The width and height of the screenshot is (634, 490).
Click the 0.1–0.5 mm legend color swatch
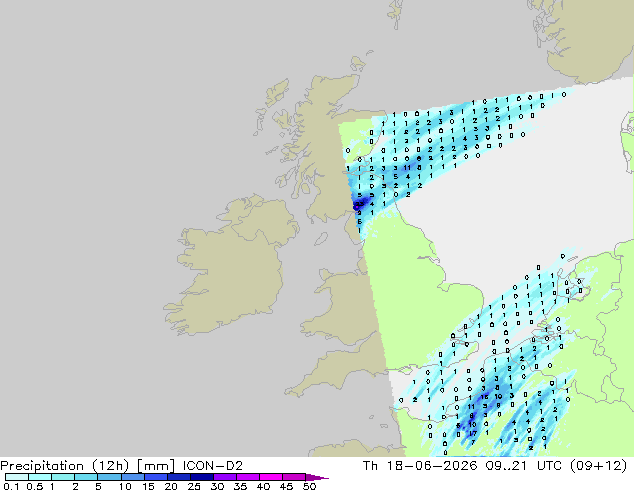(x=17, y=477)
